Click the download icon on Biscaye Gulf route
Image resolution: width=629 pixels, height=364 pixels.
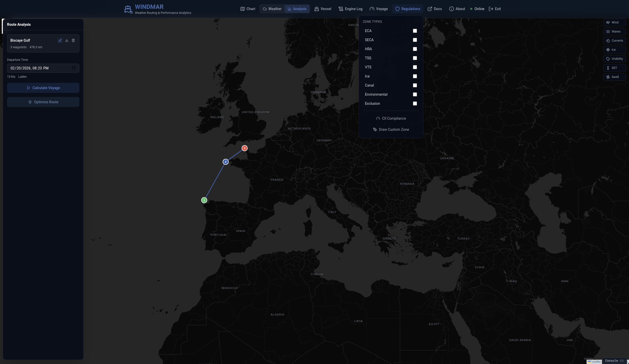click(67, 40)
